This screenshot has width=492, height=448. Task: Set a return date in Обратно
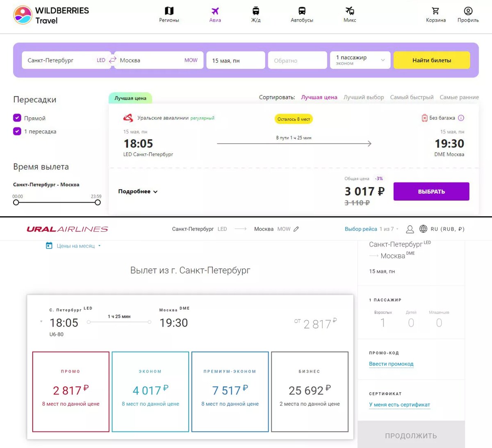pyautogui.click(x=297, y=60)
